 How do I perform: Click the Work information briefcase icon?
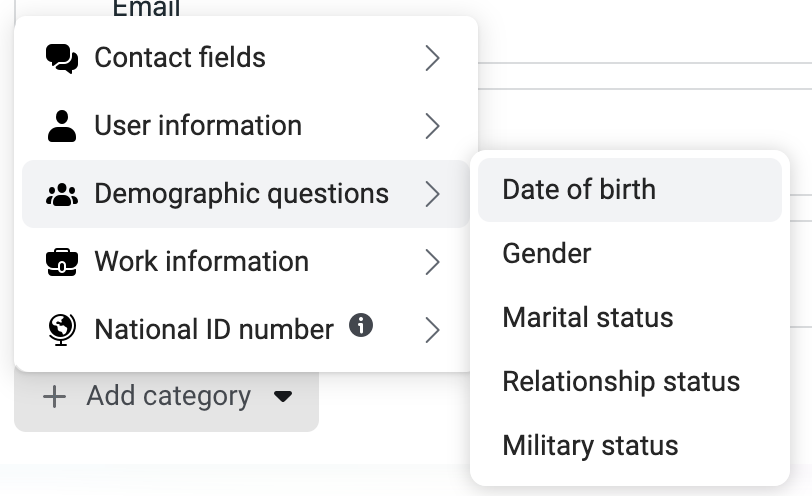(x=62, y=262)
